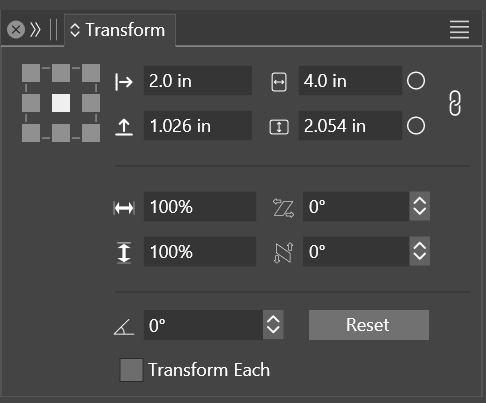Toggle the aspect ratio chain link
This screenshot has height=403, width=486.
(455, 103)
